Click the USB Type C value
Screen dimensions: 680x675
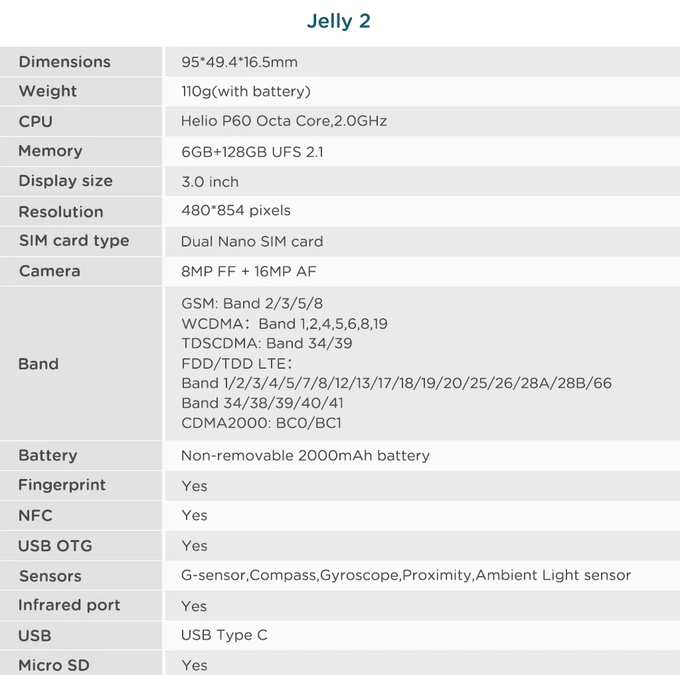(224, 635)
